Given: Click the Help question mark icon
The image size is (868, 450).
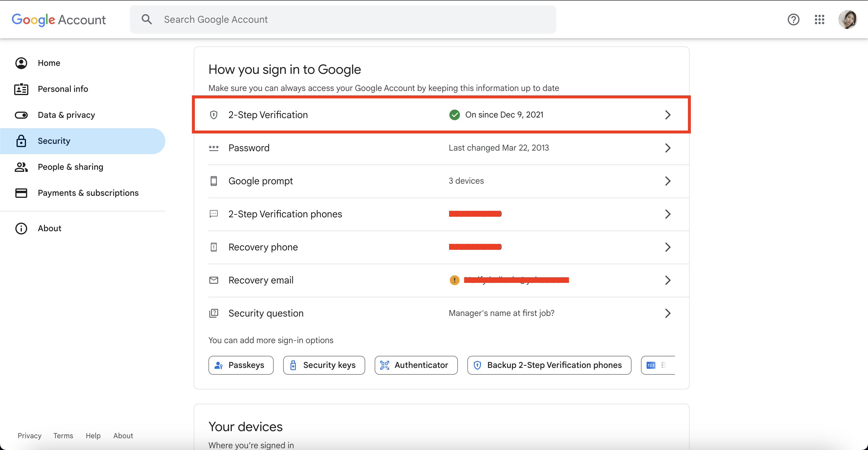Looking at the screenshot, I should (x=794, y=19).
